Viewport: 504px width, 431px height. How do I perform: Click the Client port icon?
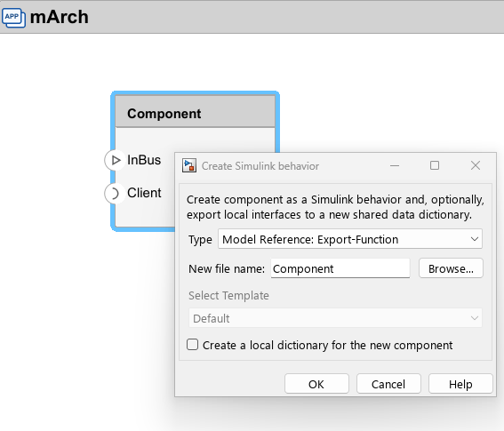click(x=115, y=193)
